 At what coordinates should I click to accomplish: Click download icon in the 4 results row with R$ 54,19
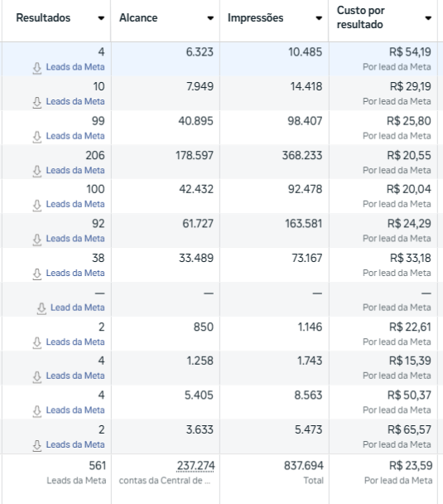[x=37, y=68]
